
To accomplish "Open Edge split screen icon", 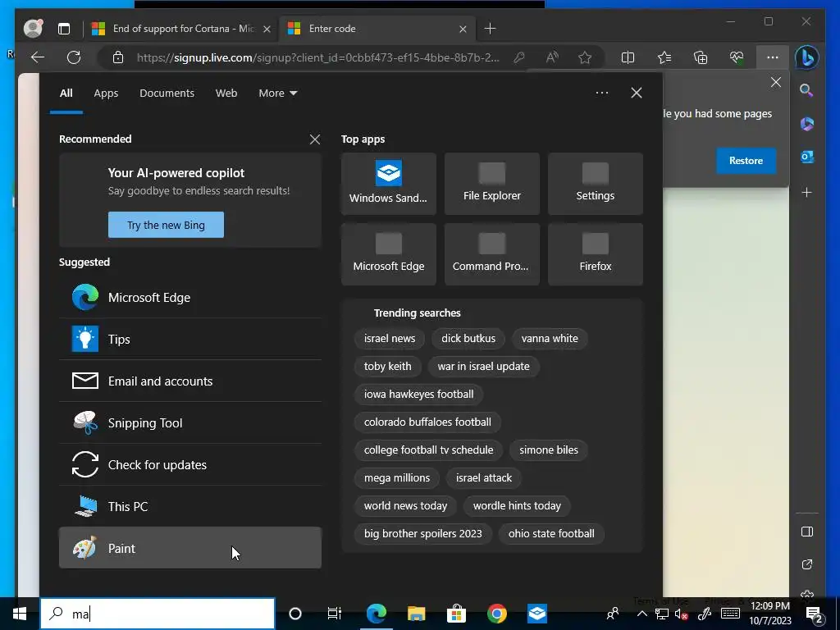I will point(628,57).
